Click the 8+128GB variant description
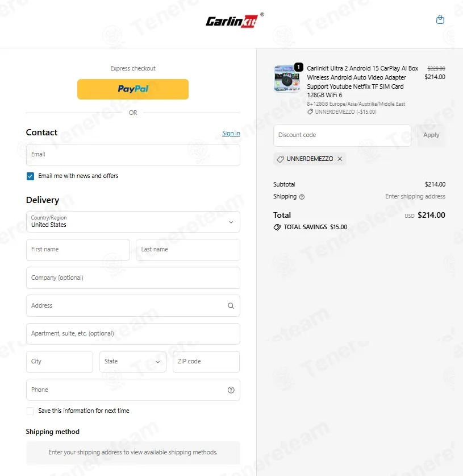This screenshot has height=476, width=463. (356, 104)
